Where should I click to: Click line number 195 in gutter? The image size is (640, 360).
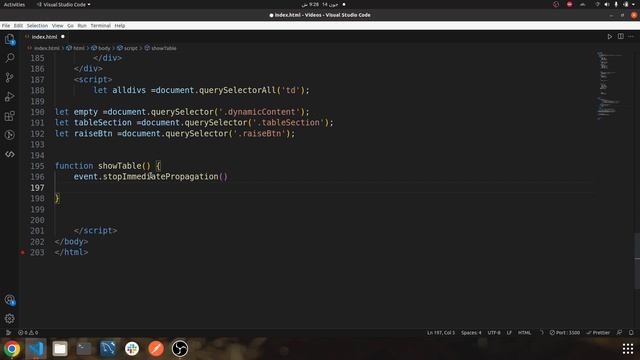coord(37,166)
